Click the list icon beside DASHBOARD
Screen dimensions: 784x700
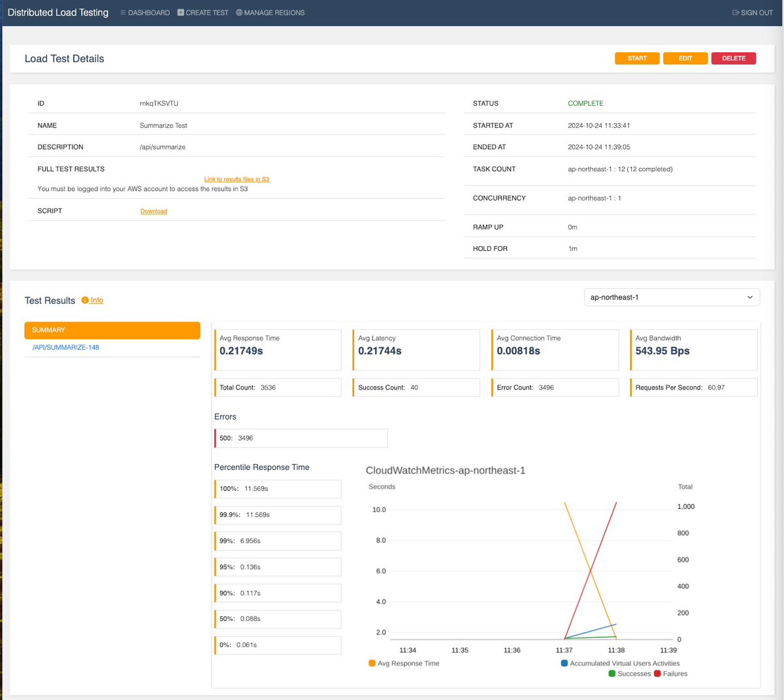pos(123,12)
